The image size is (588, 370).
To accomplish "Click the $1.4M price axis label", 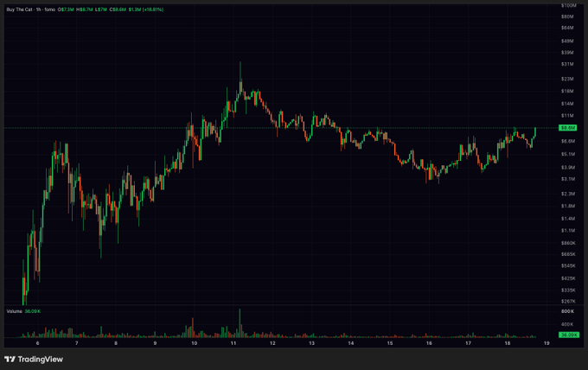I will pyautogui.click(x=568, y=219).
